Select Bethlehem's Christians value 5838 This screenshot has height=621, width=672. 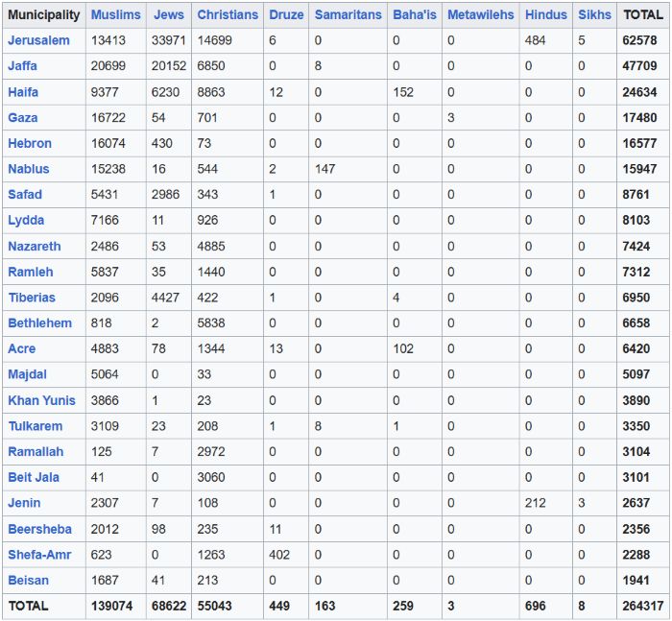click(211, 323)
